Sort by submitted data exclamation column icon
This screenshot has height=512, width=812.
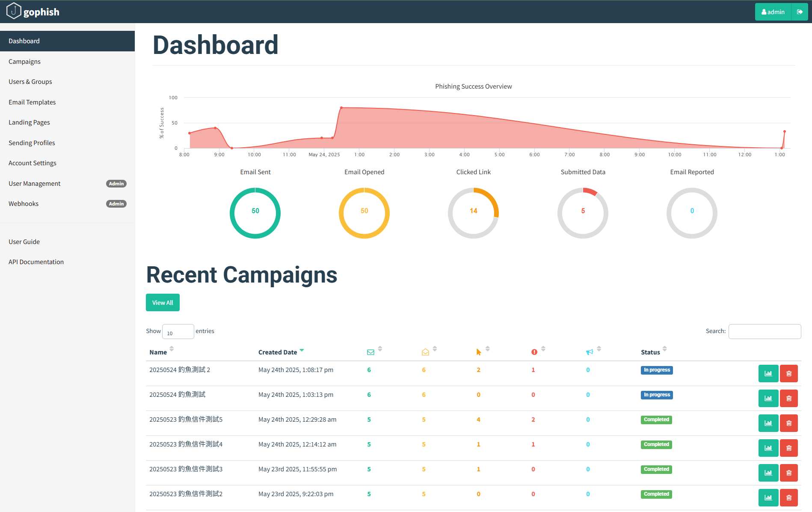click(534, 352)
